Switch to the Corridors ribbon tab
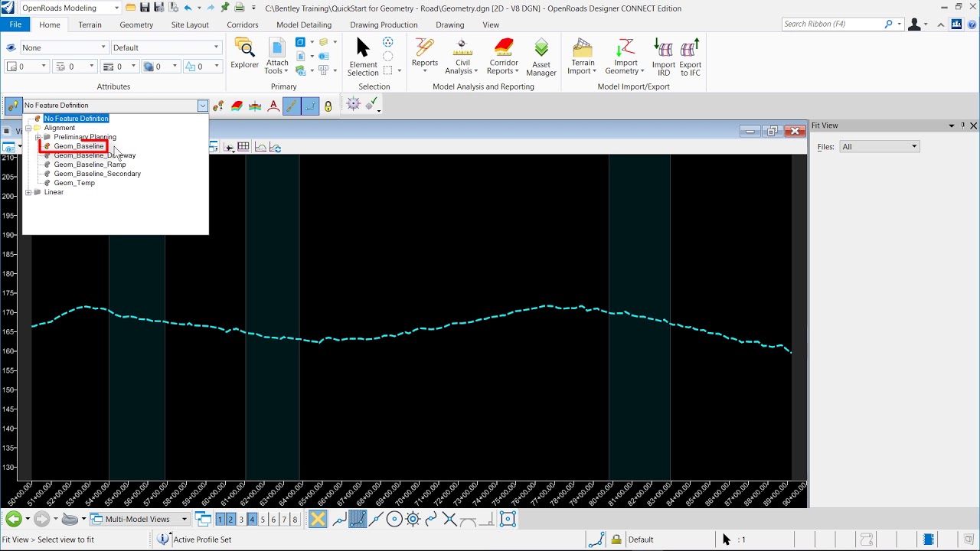980x551 pixels. (x=243, y=24)
